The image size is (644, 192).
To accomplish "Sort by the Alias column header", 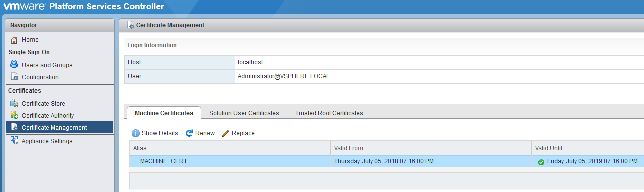I will tap(230, 148).
